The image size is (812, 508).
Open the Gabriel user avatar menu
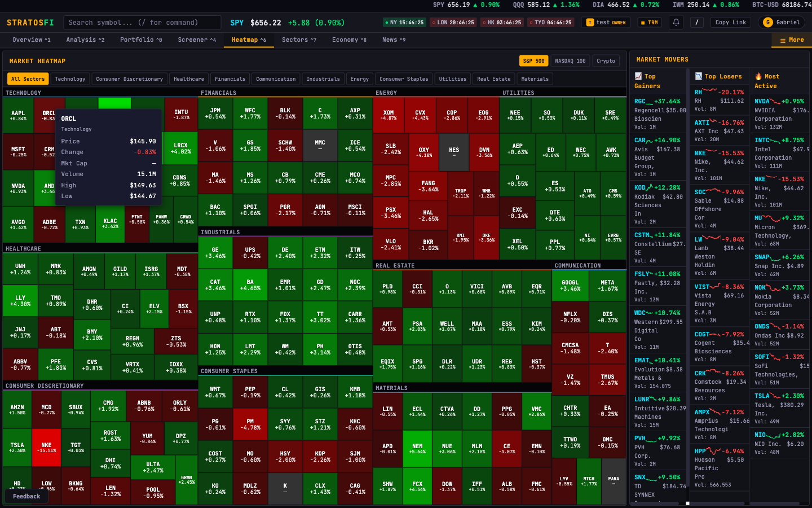[782, 23]
